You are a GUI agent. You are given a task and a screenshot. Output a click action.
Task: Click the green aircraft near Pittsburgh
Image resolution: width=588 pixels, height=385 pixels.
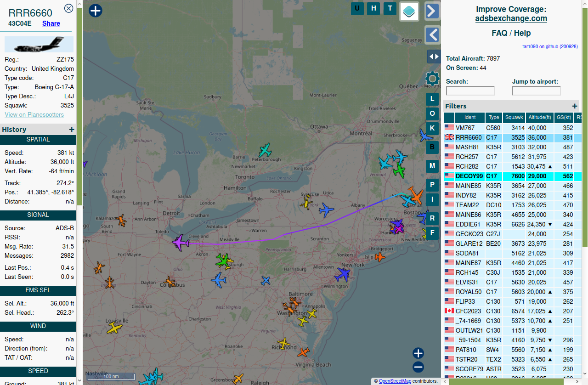224,260
